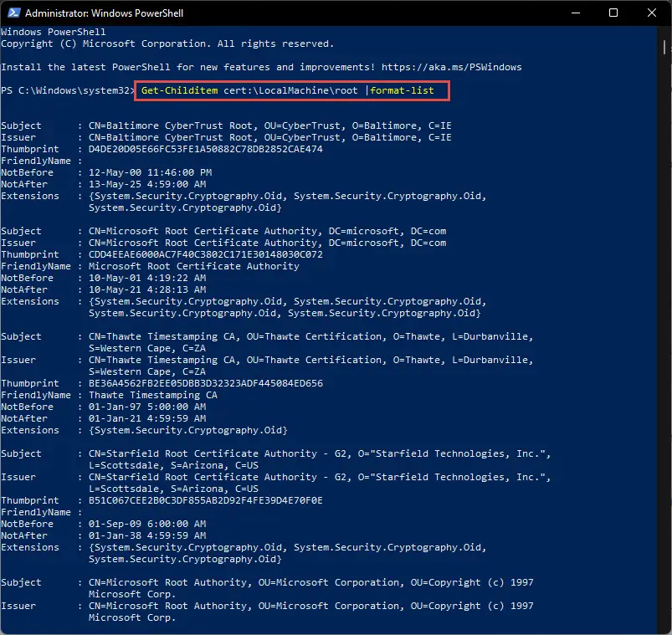Maximize the PowerShell window
This screenshot has height=635, width=672.
pos(613,13)
